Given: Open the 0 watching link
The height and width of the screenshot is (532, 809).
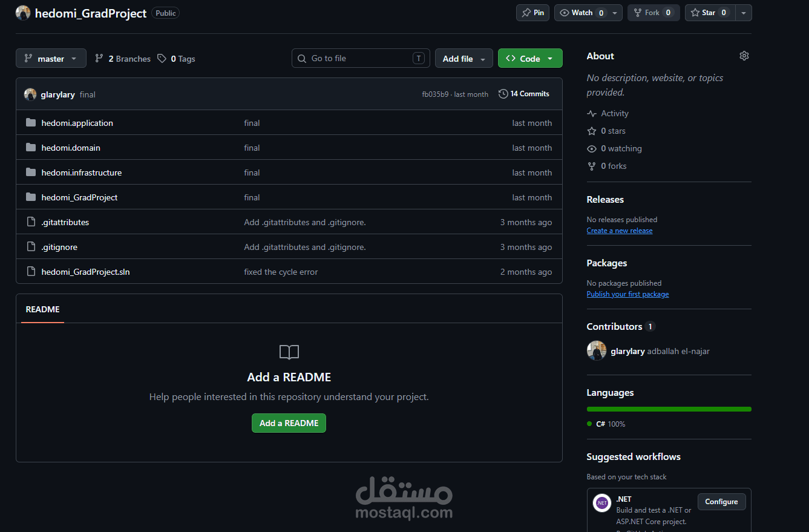Looking at the screenshot, I should pyautogui.click(x=614, y=149).
